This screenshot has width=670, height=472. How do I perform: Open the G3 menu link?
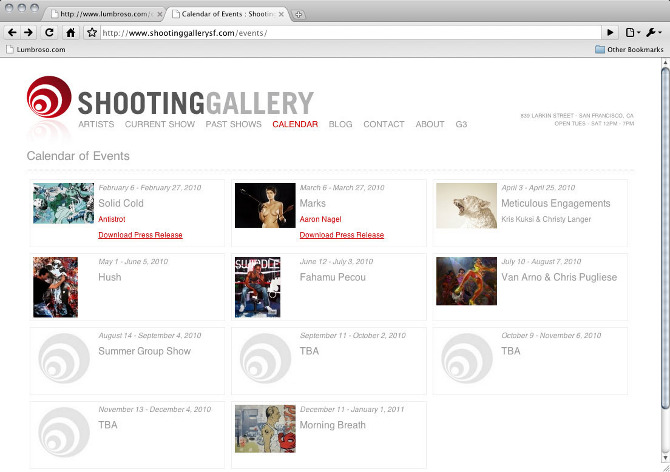click(461, 124)
